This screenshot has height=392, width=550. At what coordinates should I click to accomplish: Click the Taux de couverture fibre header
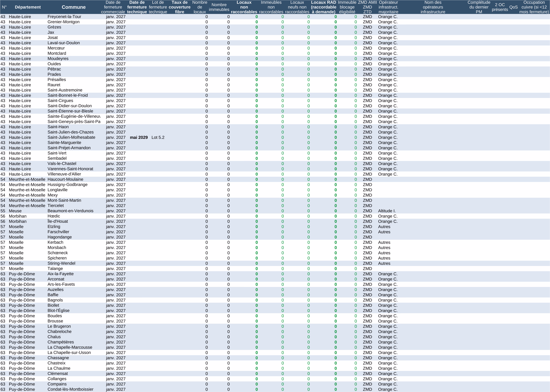(x=180, y=7)
